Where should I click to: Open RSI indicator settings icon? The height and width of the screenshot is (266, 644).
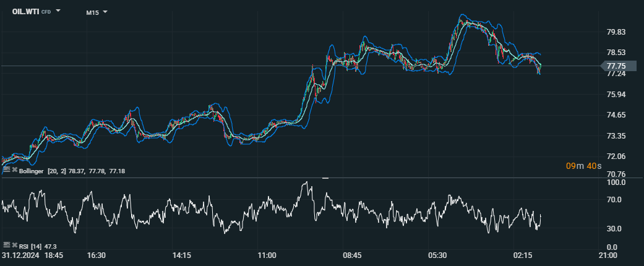pyautogui.click(x=6, y=246)
